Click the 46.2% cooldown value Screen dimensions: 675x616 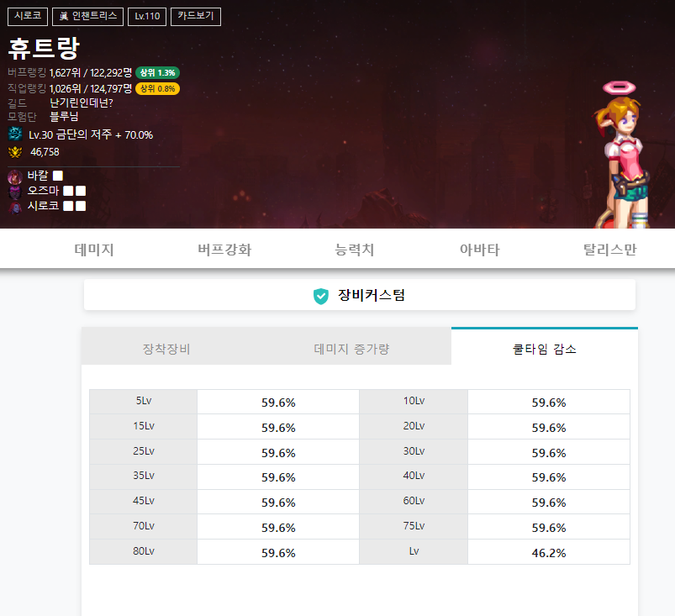[x=548, y=553]
